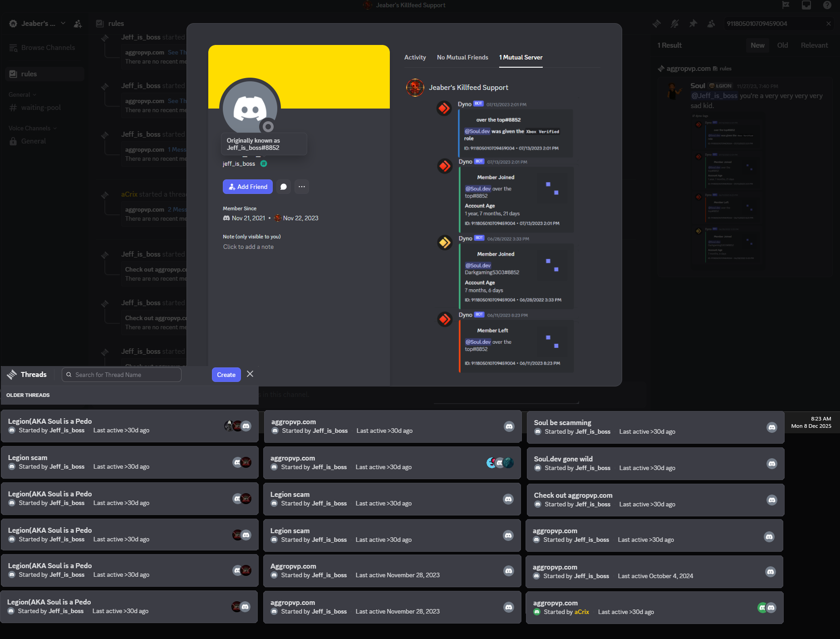Close the Threads panel with the X
840x639 pixels.
click(x=250, y=374)
